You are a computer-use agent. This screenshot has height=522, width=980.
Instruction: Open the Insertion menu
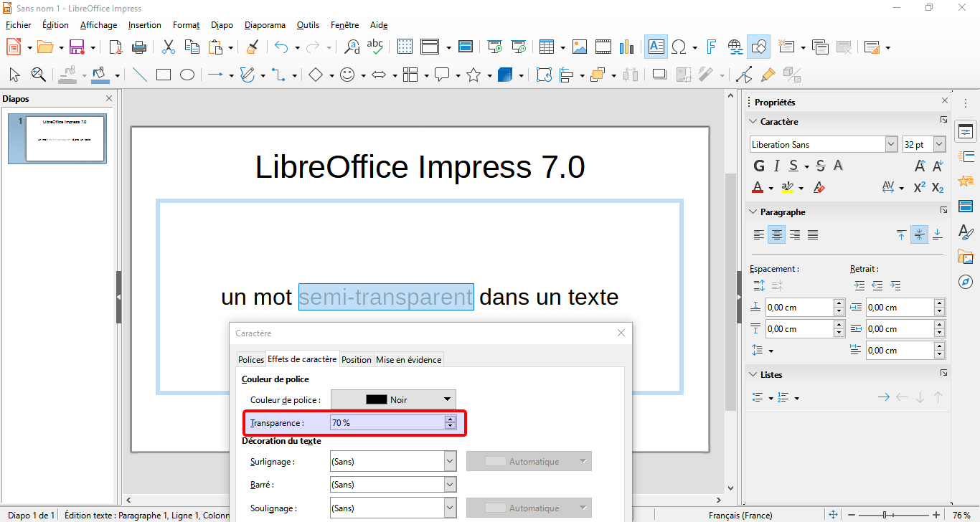[x=145, y=25]
